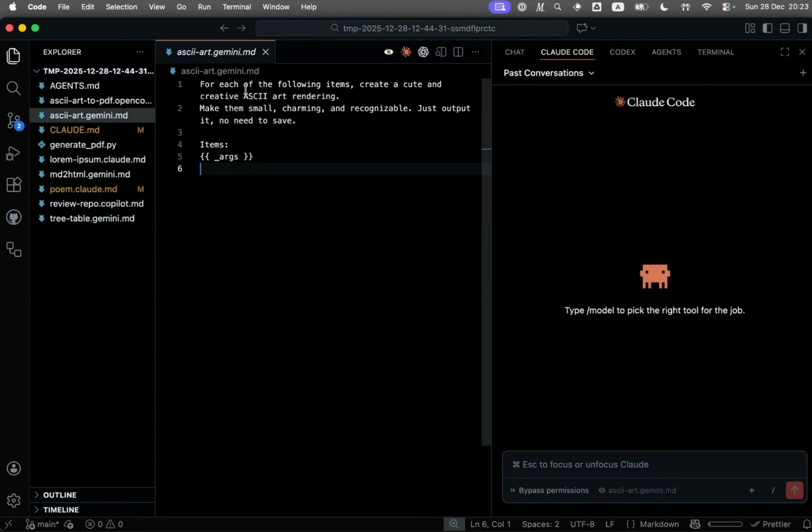Screen dimensions: 812x532
Task: Expand the Past Conversations dropdown
Action: [549, 73]
